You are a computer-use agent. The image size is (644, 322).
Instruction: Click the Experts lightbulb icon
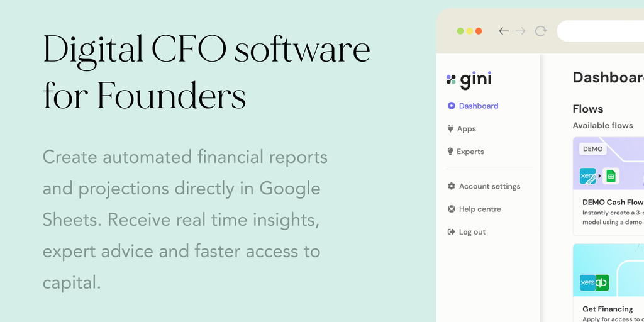click(451, 152)
